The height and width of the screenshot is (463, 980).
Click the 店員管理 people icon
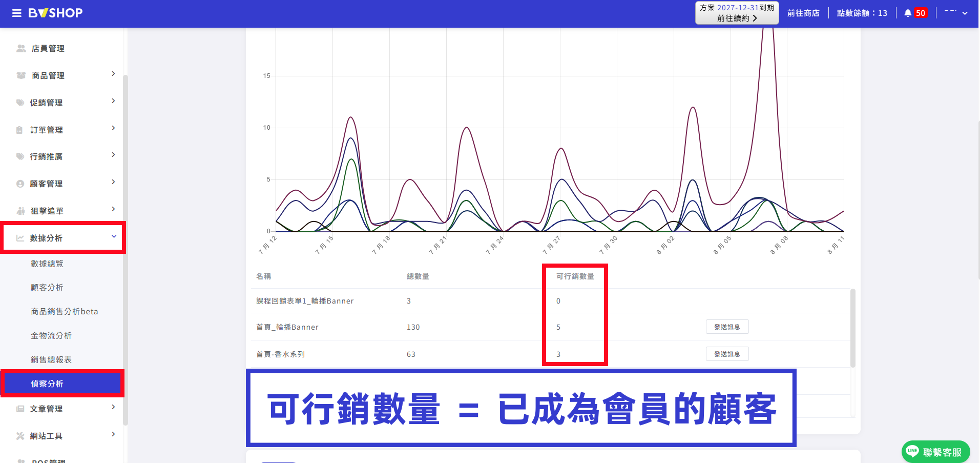point(21,48)
